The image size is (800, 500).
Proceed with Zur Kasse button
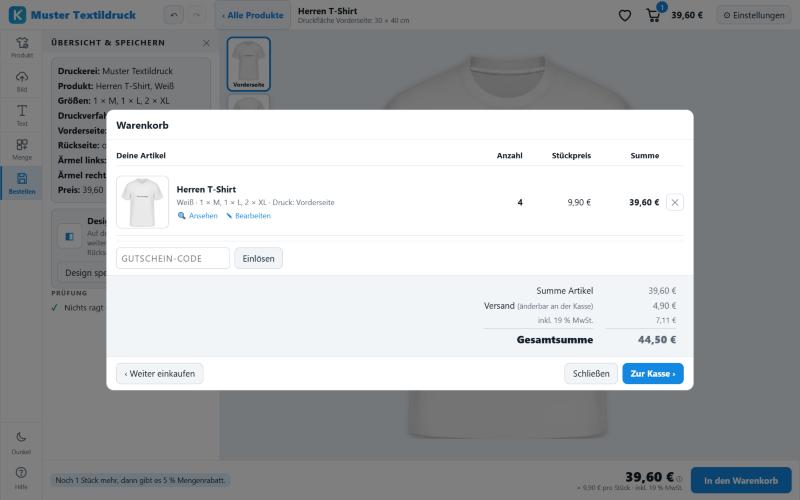point(653,373)
